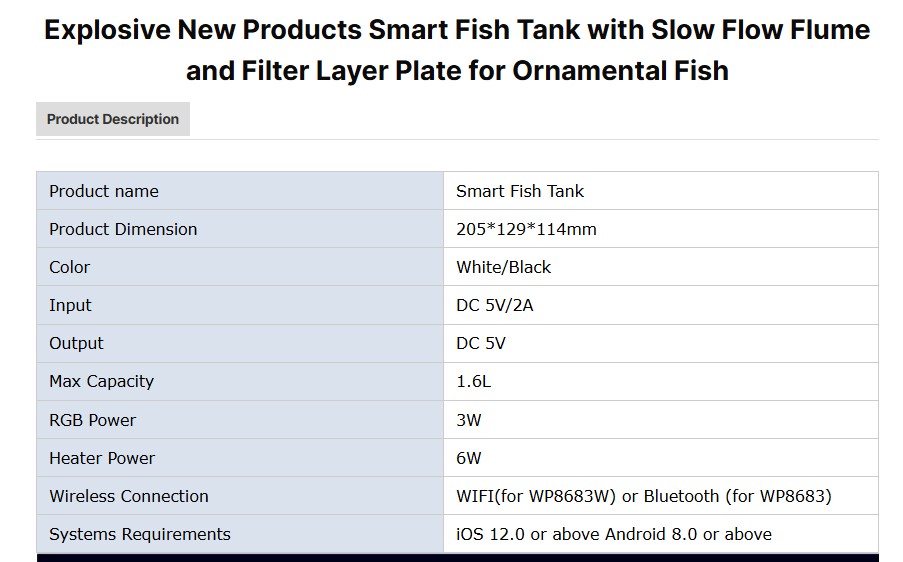Click the Smart Fish Tank page title

tap(457, 50)
